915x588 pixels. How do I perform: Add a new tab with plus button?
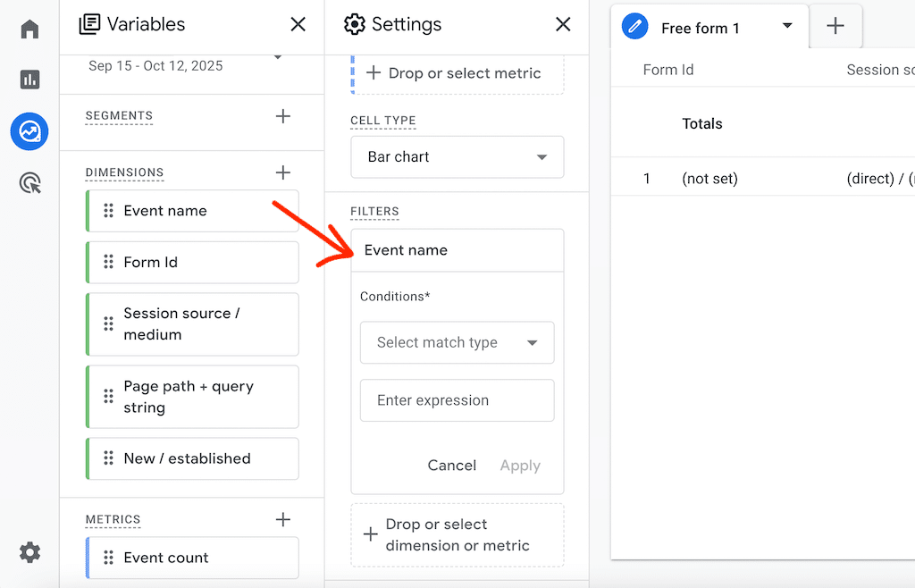click(835, 26)
